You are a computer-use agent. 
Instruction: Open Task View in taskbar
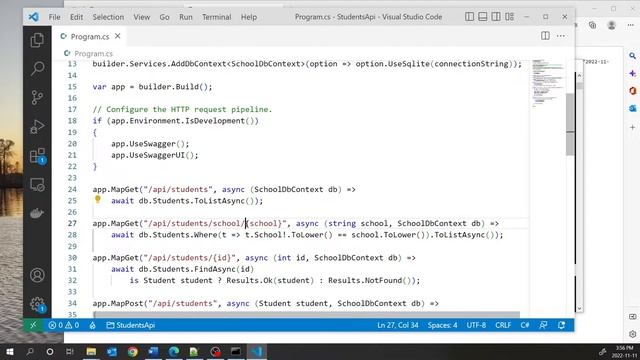[x=70, y=351]
